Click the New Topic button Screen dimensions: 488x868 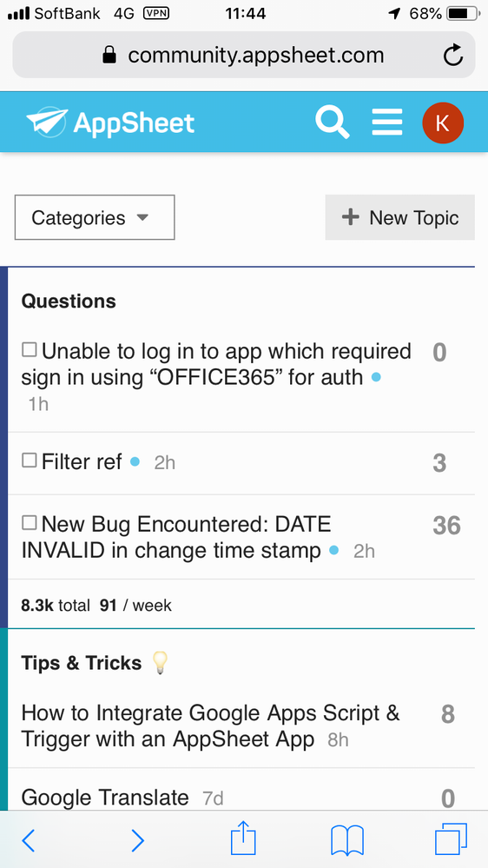(x=399, y=217)
